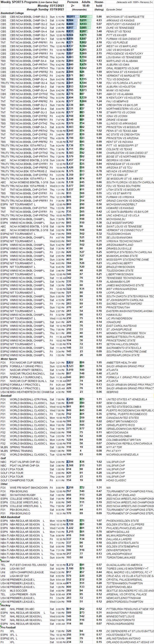Select 'FOX NASCAR CUP SERIES' program cell

point(26,363)
